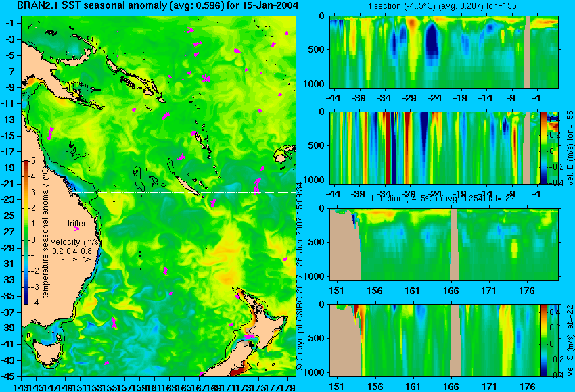Click the '-45' latitude tick on the map axis
Image resolution: width=575 pixels, height=392 pixels.
(x=8, y=376)
